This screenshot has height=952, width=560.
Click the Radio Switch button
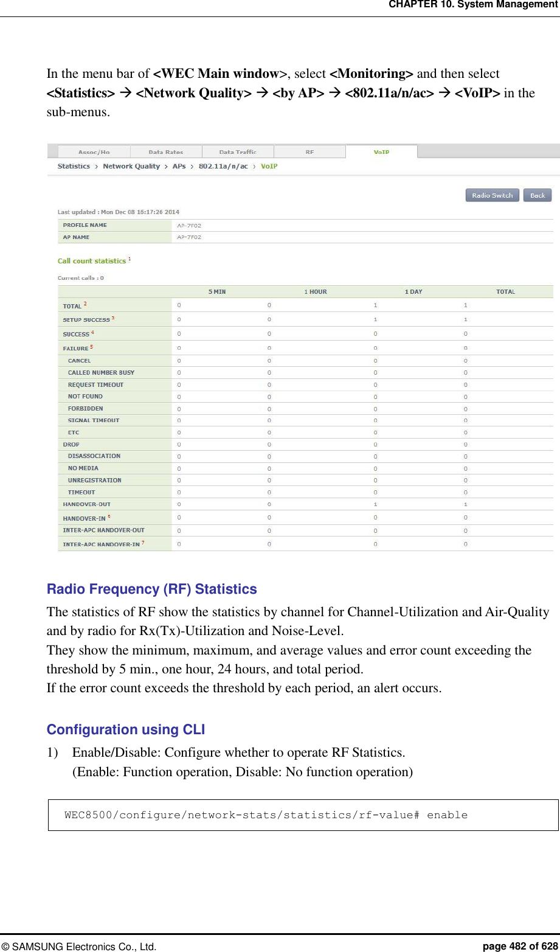[x=492, y=195]
